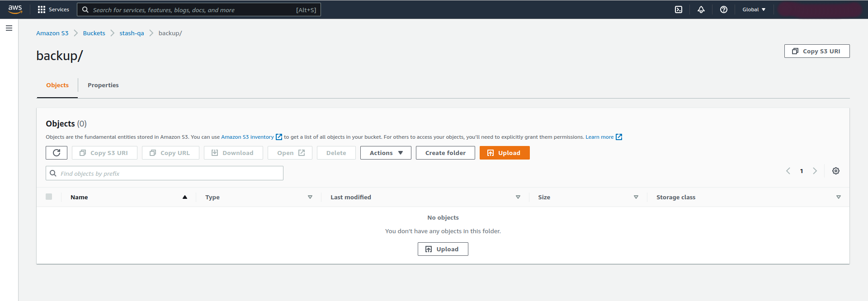This screenshot has width=868, height=301.
Task: Open the Amazon S3 inventory link
Action: click(x=247, y=137)
